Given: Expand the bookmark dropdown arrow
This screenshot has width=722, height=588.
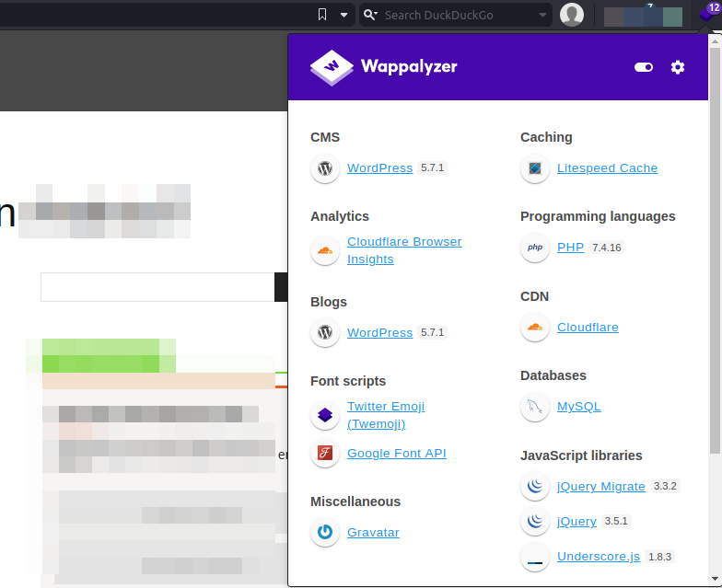Looking at the screenshot, I should coord(344,15).
